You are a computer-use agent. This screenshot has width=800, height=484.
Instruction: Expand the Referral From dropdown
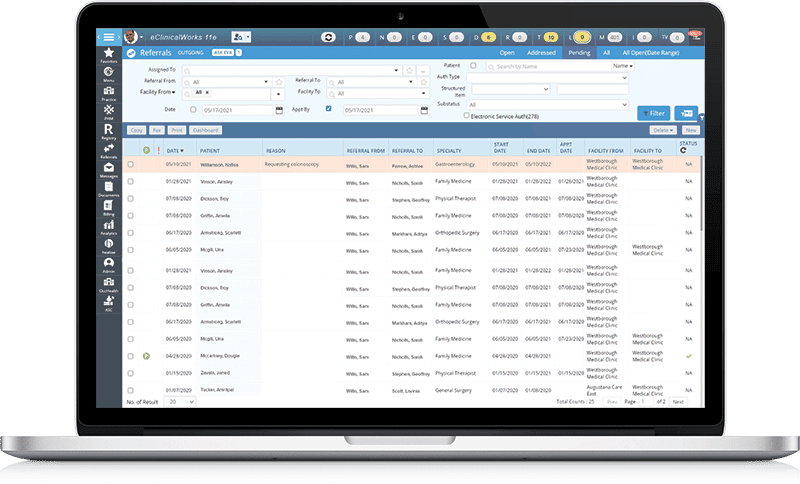point(266,82)
